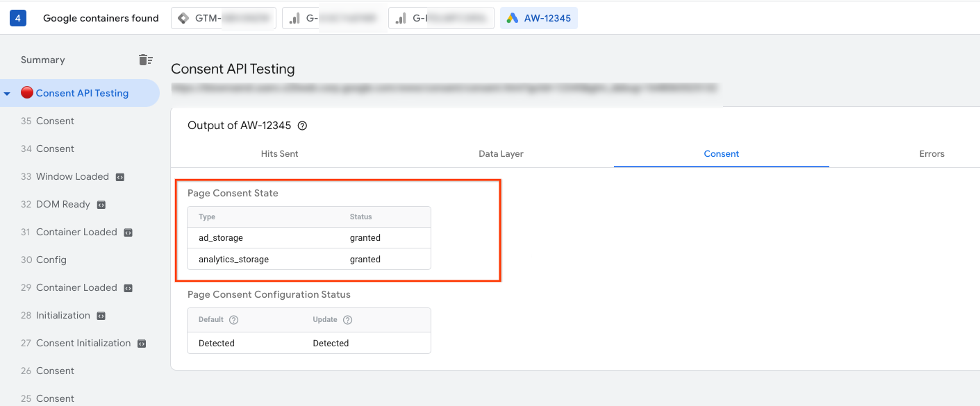Click the help icon next to Default
Image resolution: width=980 pixels, height=406 pixels.
[x=234, y=320]
